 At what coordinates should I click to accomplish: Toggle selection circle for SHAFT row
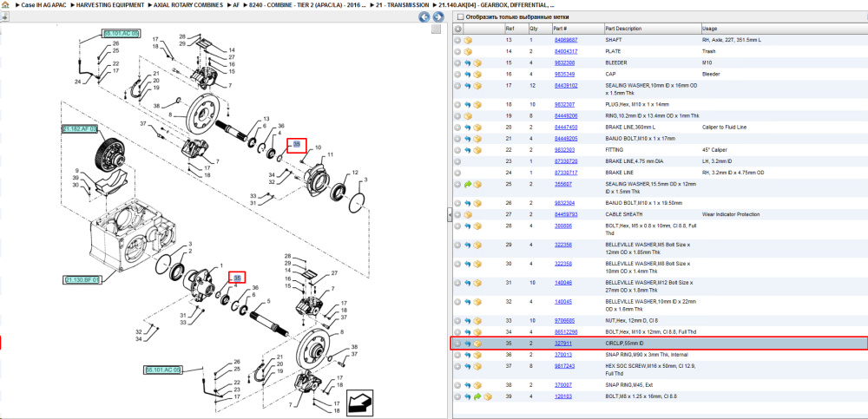coord(457,41)
